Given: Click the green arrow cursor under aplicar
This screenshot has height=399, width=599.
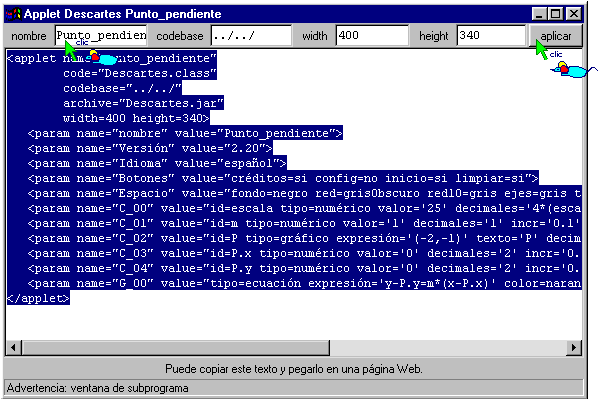Looking at the screenshot, I should [x=541, y=50].
